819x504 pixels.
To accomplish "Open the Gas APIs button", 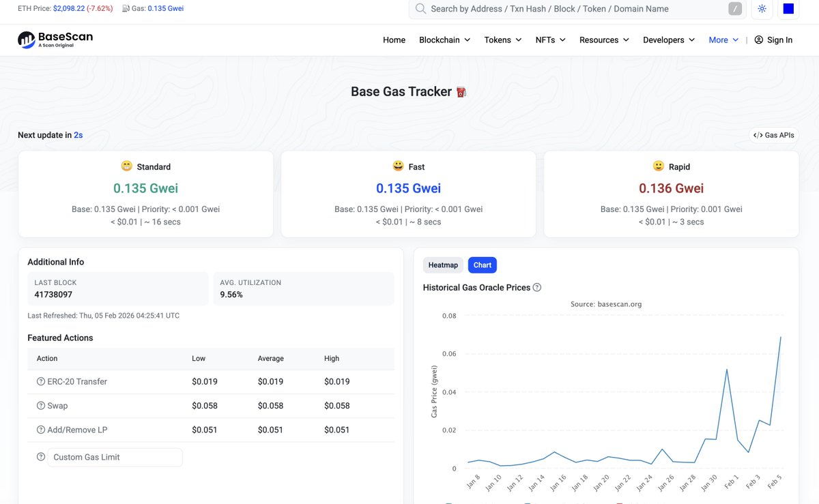I will [773, 135].
